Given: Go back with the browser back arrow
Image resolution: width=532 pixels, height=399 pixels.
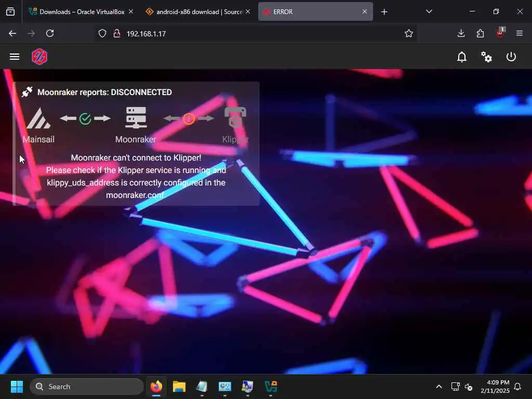Looking at the screenshot, I should click(x=12, y=33).
